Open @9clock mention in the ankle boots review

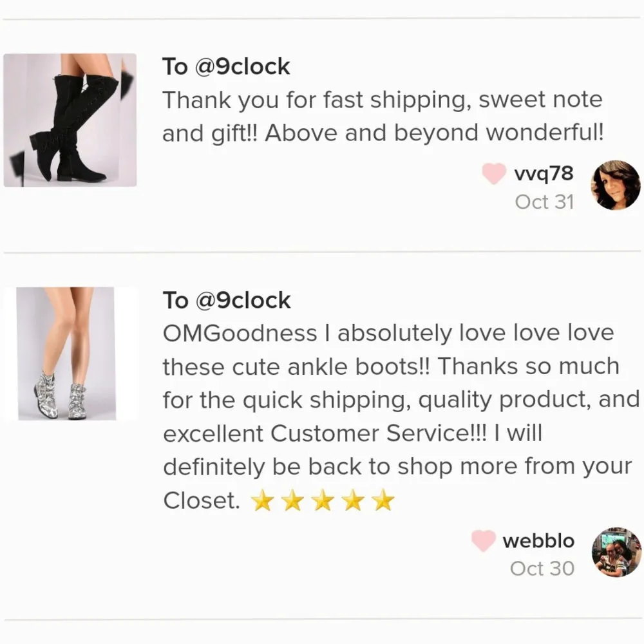[x=243, y=300]
